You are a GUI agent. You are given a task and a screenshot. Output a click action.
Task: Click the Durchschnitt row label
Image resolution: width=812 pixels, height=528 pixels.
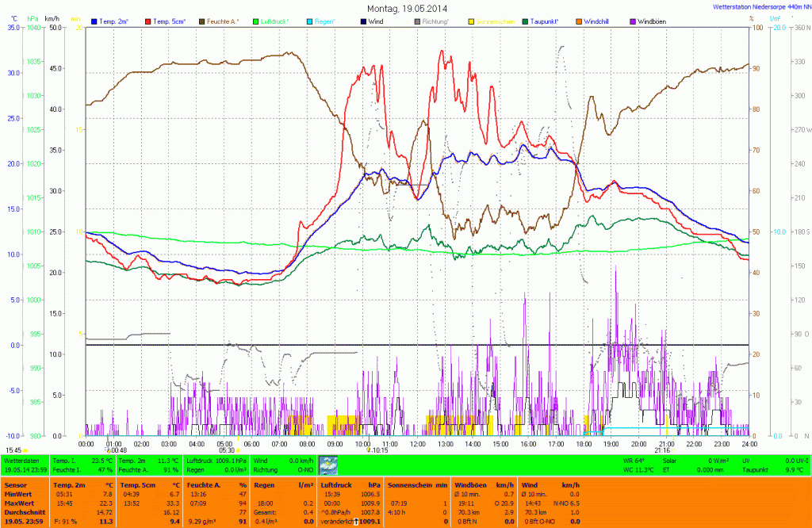click(24, 512)
